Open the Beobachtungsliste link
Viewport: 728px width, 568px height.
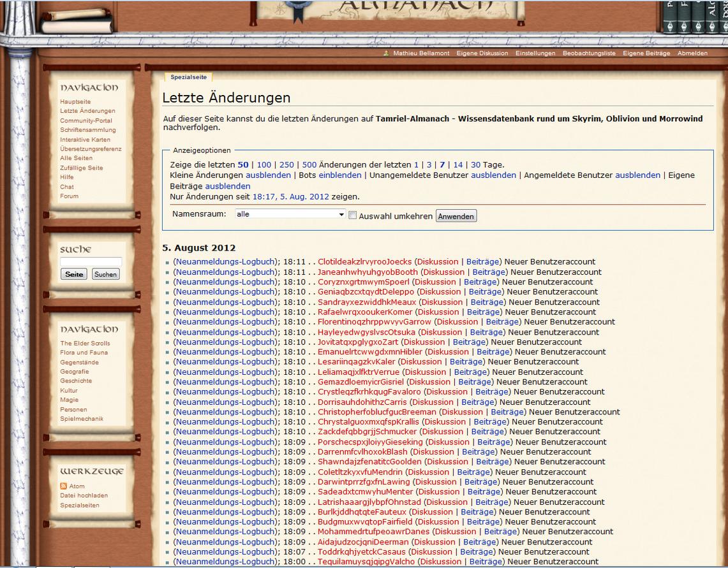tap(588, 54)
